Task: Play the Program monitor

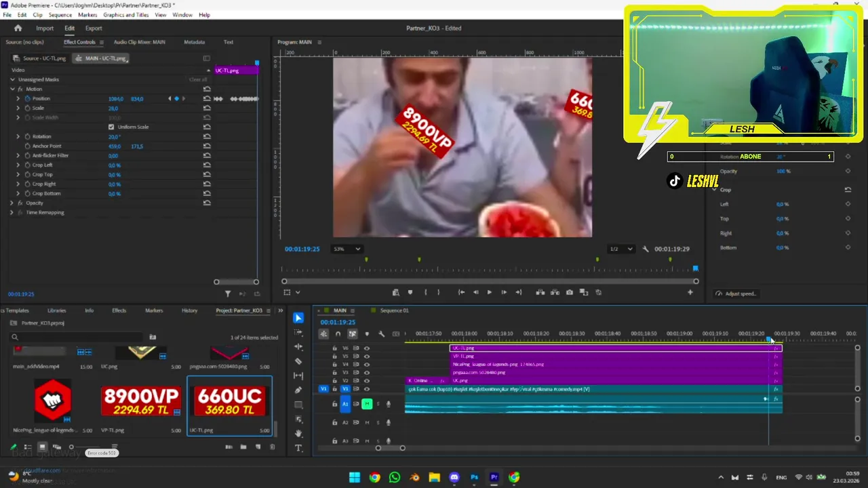Action: click(489, 292)
